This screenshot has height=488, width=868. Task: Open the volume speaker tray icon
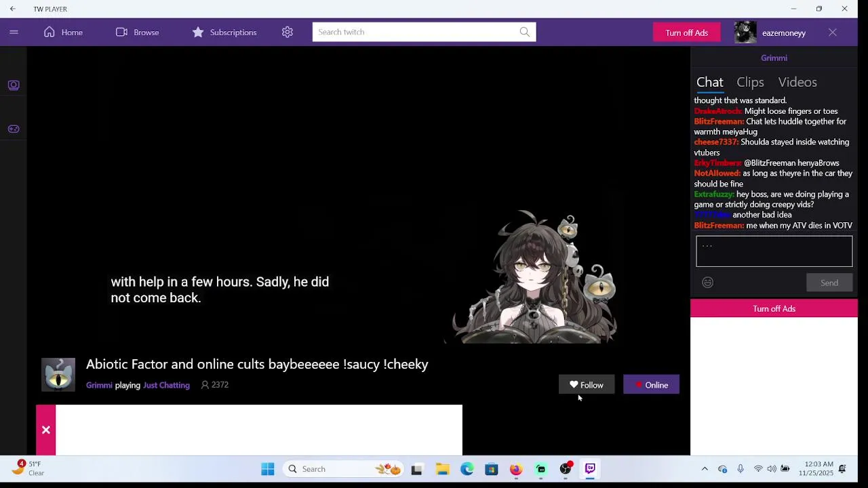coord(772,469)
